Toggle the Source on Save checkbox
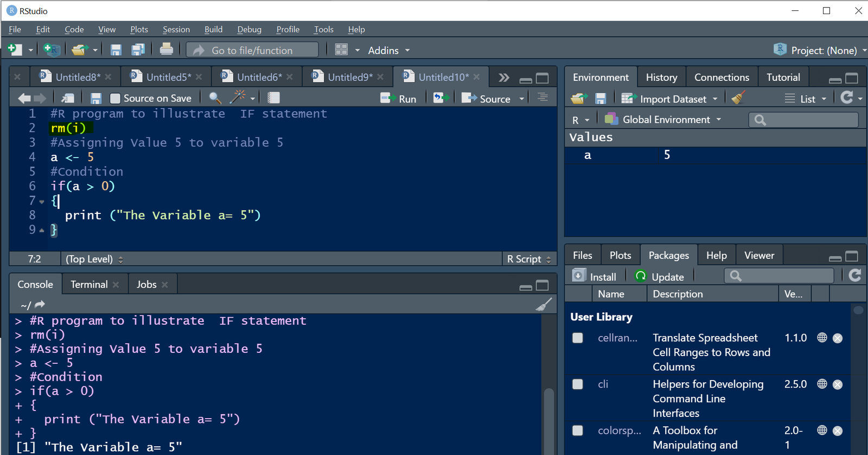Viewport: 868px width, 455px height. pos(115,98)
